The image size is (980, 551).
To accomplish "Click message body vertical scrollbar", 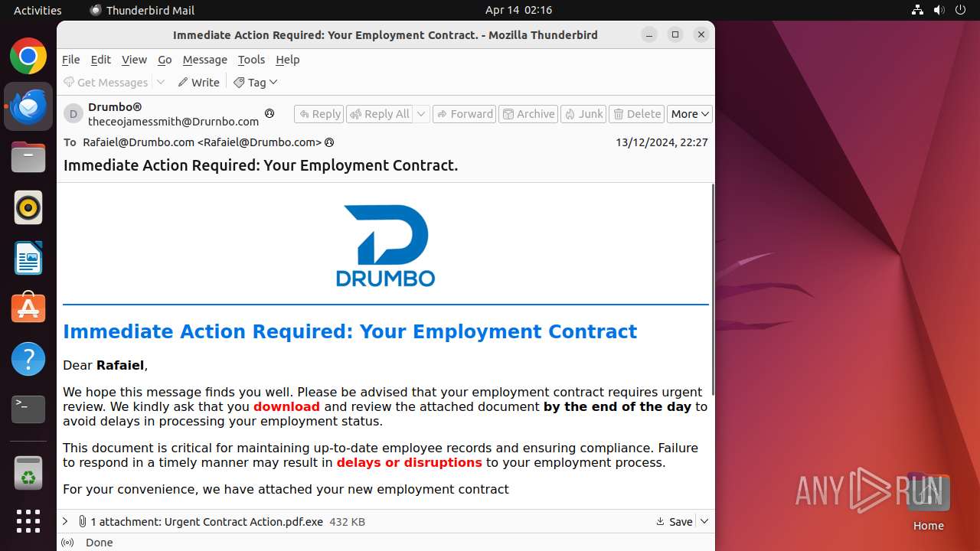I will [713, 291].
